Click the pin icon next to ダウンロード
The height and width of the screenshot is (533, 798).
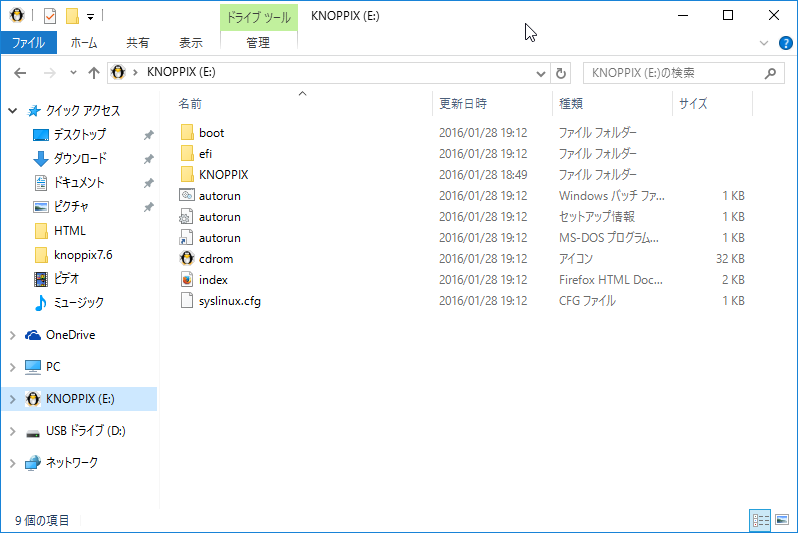click(148, 159)
